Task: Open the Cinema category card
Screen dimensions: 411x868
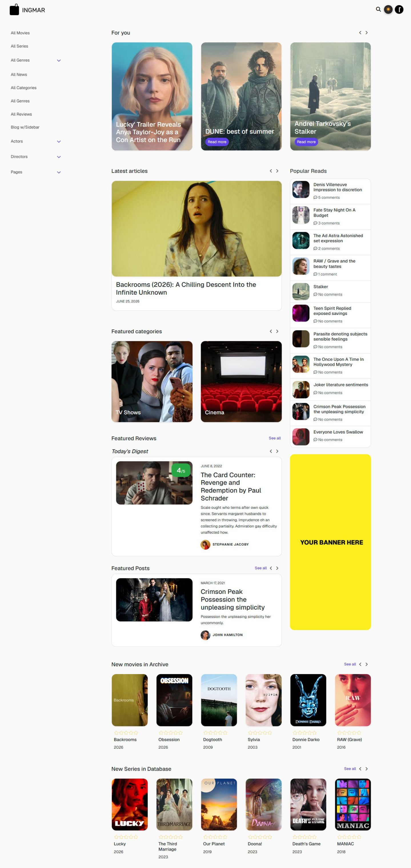Action: point(241,381)
